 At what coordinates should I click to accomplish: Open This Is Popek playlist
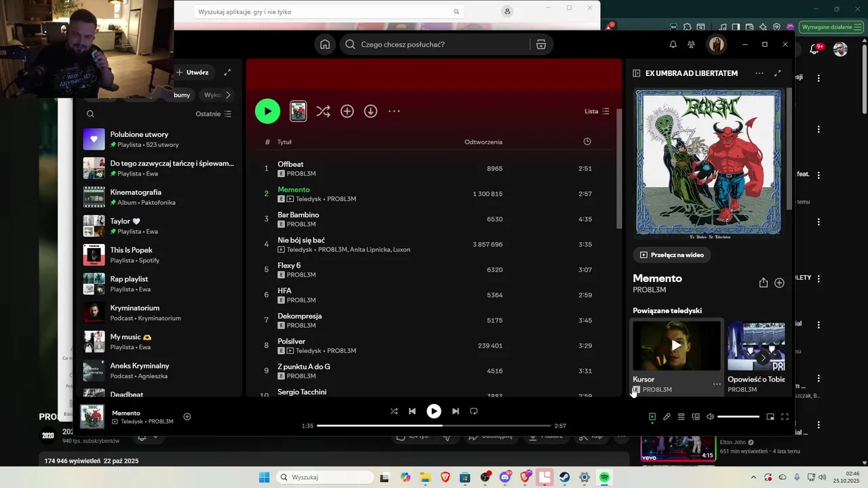coord(159,255)
